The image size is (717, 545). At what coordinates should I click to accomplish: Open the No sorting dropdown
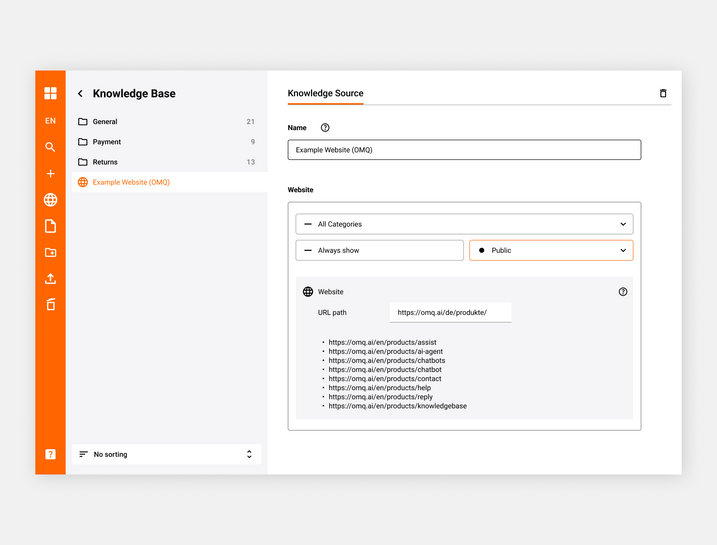tap(166, 454)
